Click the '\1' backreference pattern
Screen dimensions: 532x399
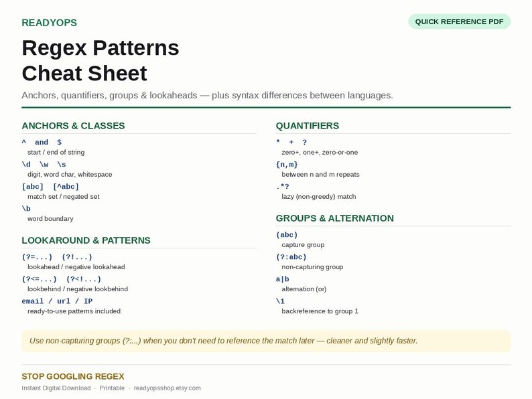(x=280, y=301)
